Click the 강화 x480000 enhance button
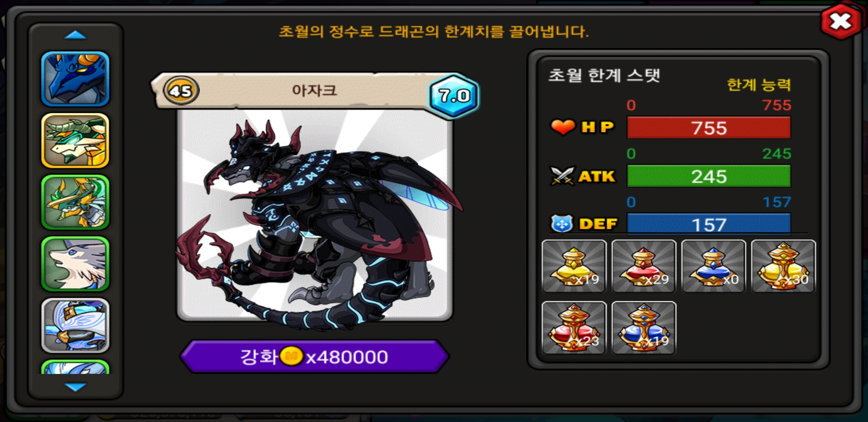The image size is (868, 422). pos(315,357)
